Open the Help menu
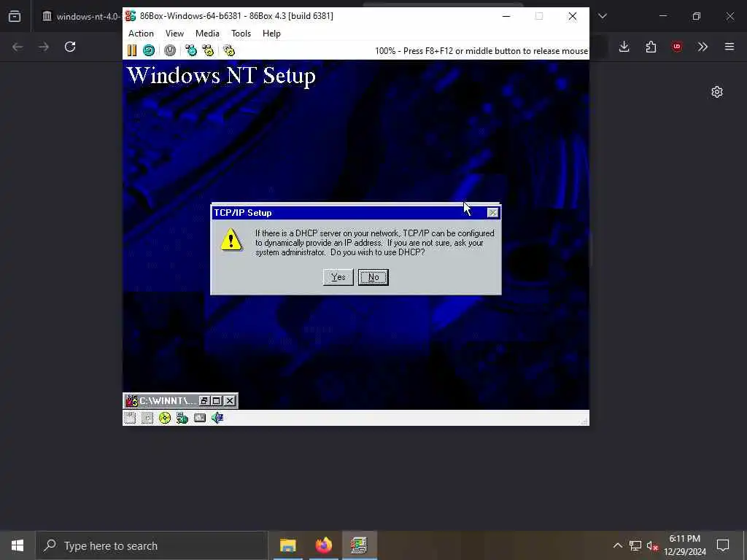 [x=271, y=34]
